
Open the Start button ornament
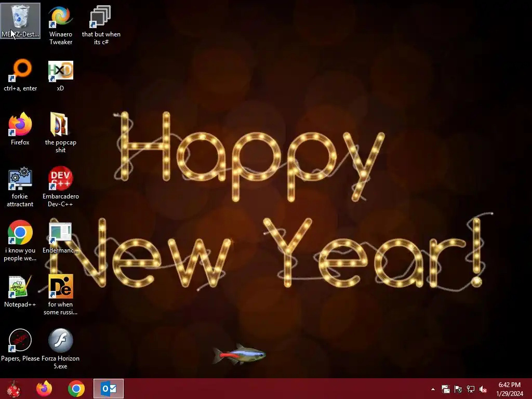pos(14,389)
